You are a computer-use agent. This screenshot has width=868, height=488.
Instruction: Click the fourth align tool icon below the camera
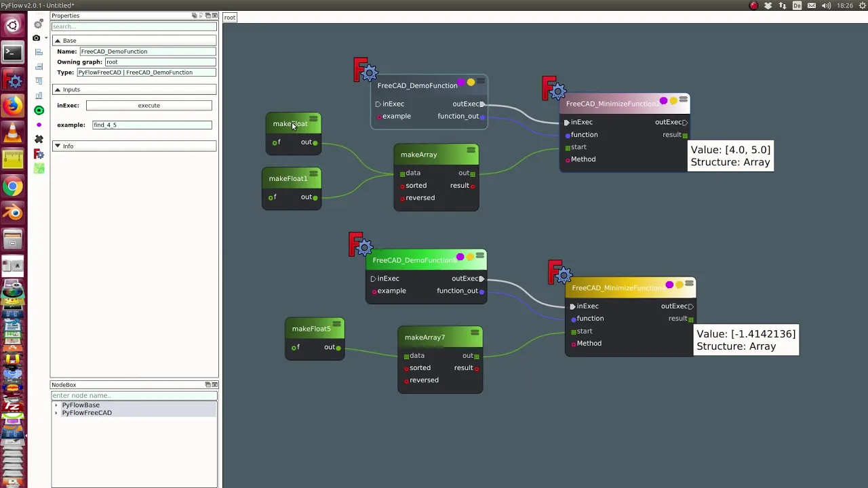click(x=39, y=96)
